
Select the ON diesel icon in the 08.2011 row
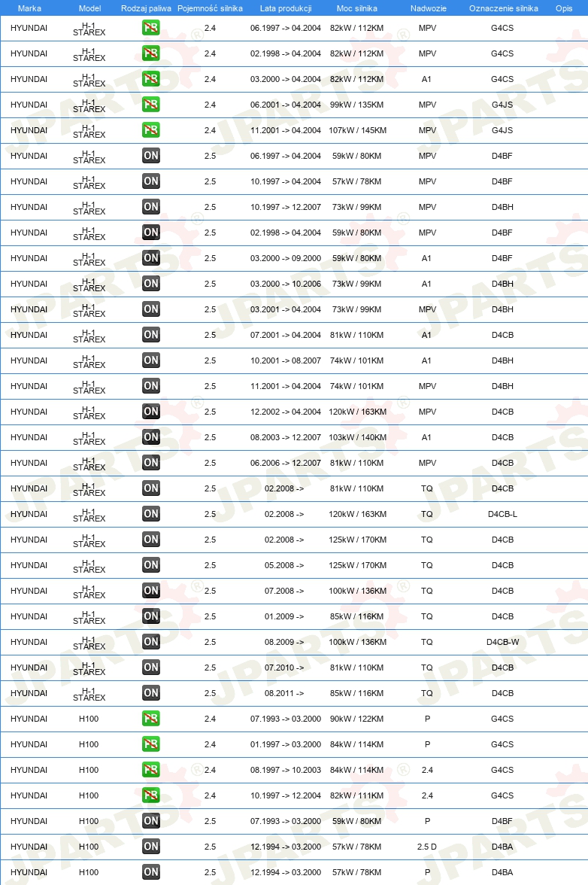pos(150,693)
